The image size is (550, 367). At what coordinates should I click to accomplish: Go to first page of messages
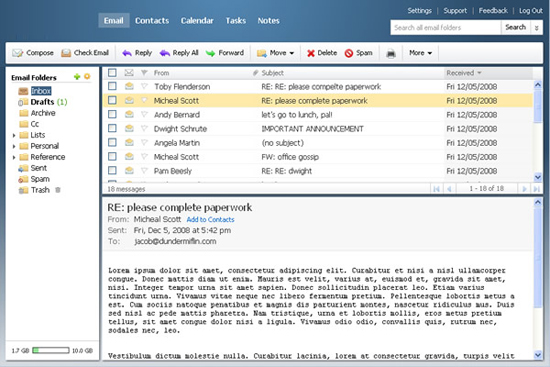[x=436, y=189]
